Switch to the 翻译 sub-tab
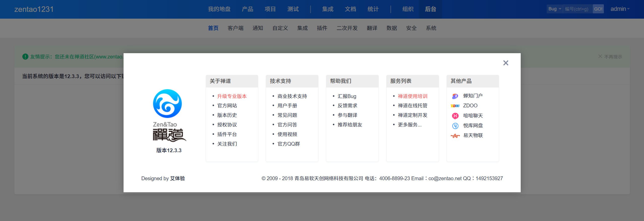The image size is (644, 221). (x=372, y=28)
